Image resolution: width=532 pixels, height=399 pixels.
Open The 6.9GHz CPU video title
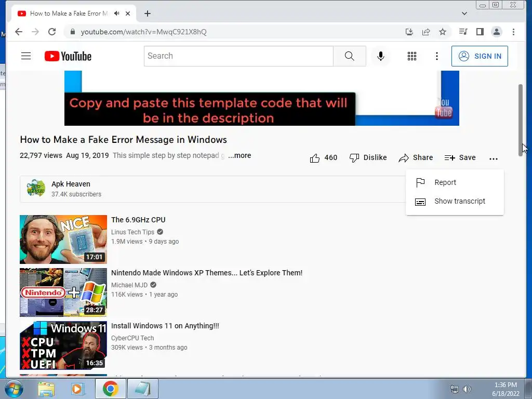(x=138, y=220)
